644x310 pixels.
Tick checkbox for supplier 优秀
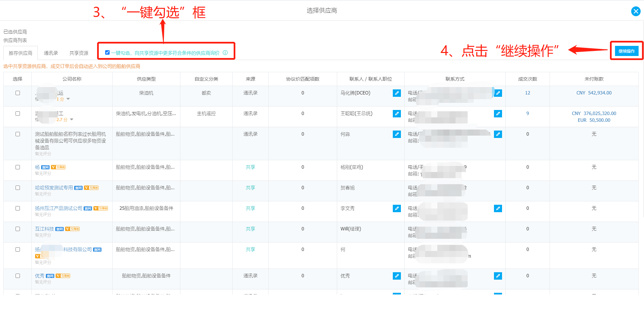tap(18, 276)
